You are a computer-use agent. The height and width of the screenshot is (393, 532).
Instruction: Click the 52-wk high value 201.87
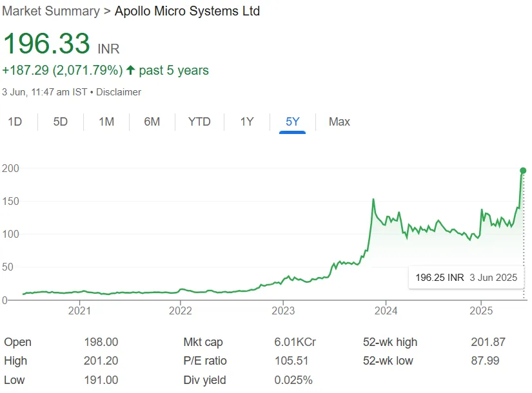click(x=488, y=342)
